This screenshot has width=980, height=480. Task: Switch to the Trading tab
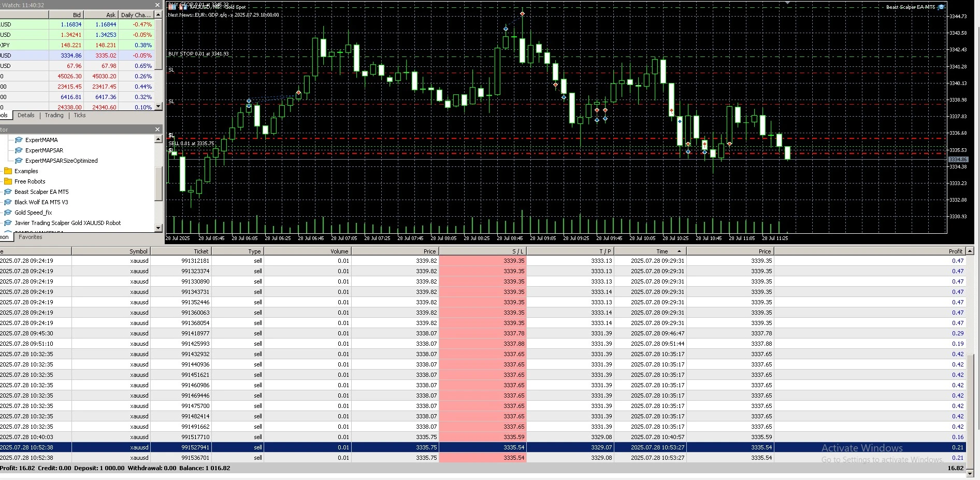(x=54, y=115)
